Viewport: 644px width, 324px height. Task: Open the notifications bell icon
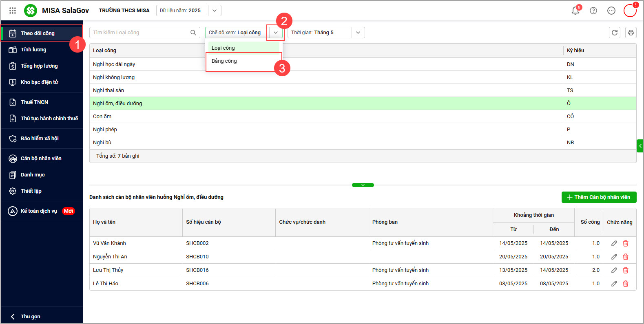click(575, 11)
